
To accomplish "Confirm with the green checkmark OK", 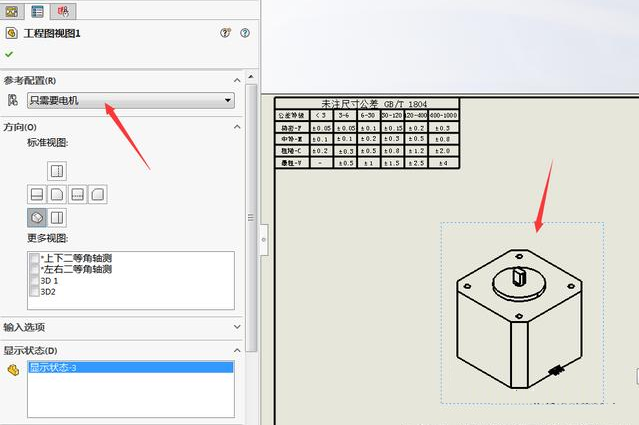I will [9, 54].
